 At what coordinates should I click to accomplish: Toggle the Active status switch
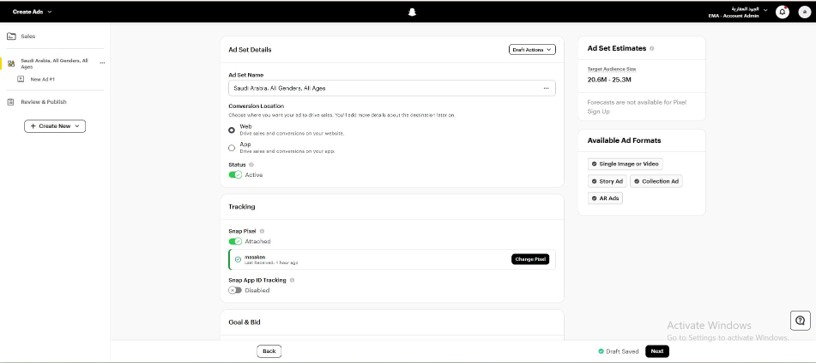(235, 175)
